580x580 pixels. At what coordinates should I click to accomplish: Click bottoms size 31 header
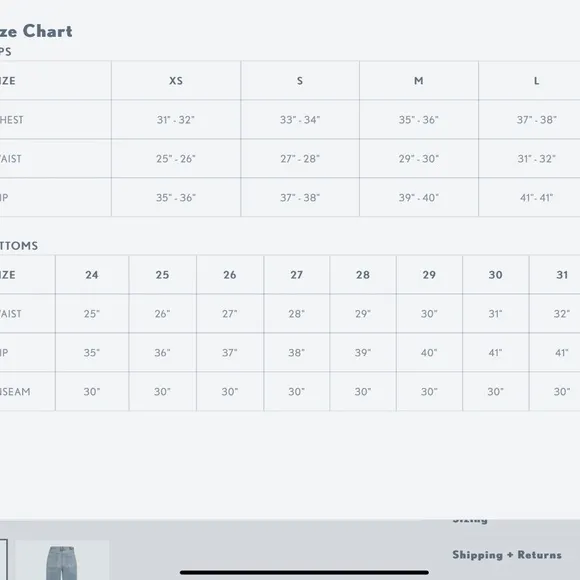click(562, 275)
